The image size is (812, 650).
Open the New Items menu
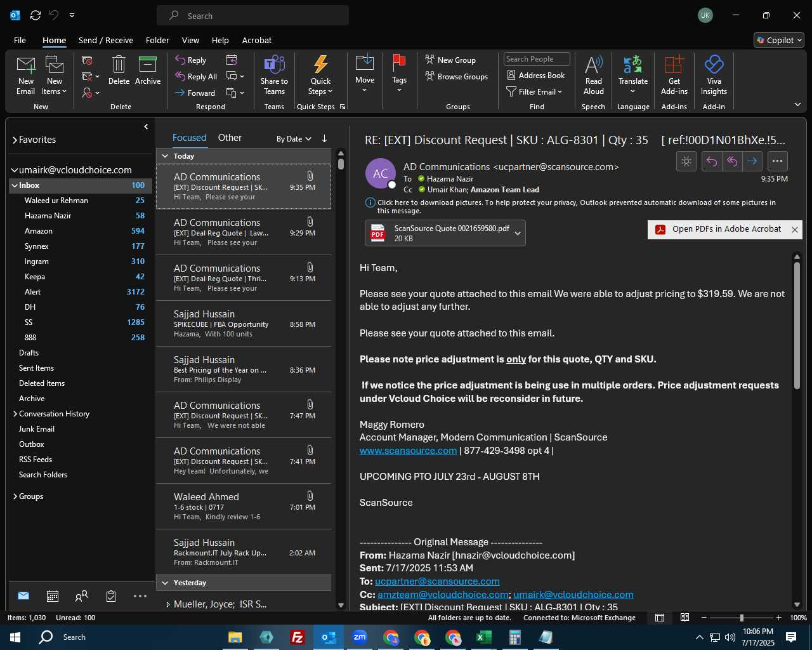pyautogui.click(x=55, y=76)
